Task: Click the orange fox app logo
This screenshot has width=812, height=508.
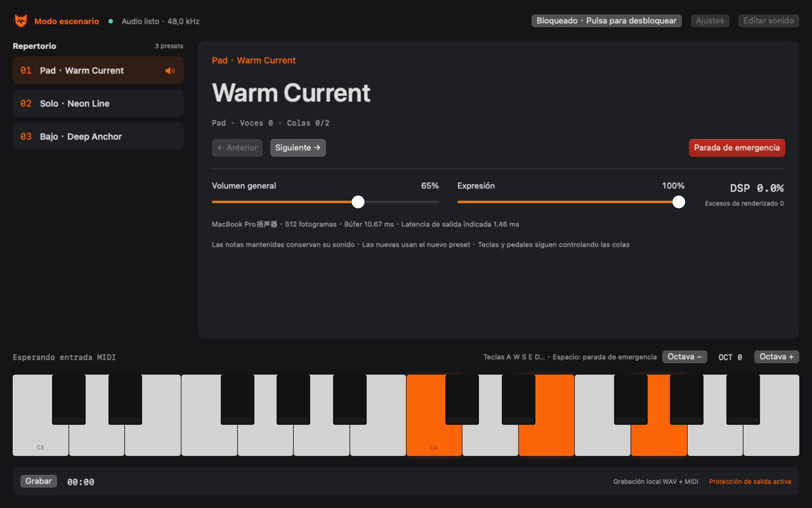Action: pos(21,21)
